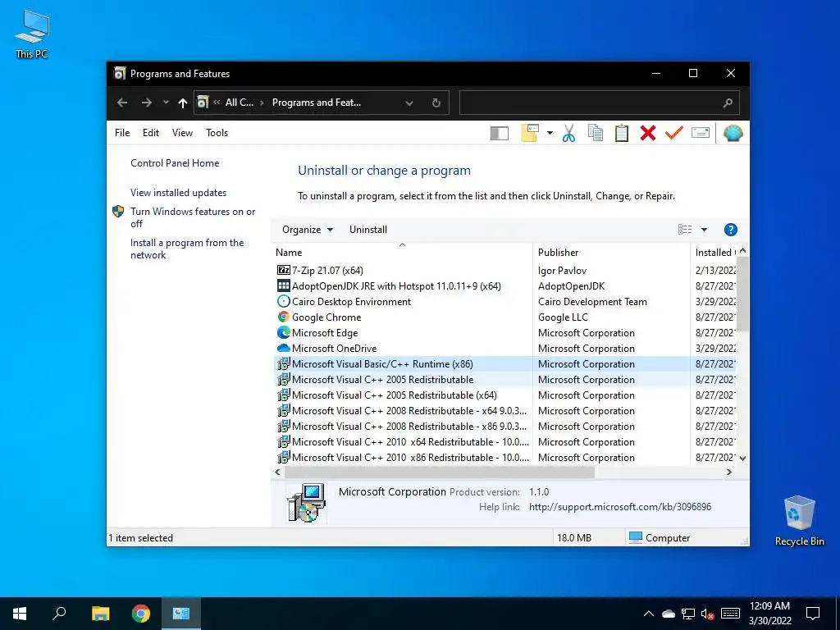Screen dimensions: 840x630
Task: Open the Organize dropdown
Action: point(308,230)
